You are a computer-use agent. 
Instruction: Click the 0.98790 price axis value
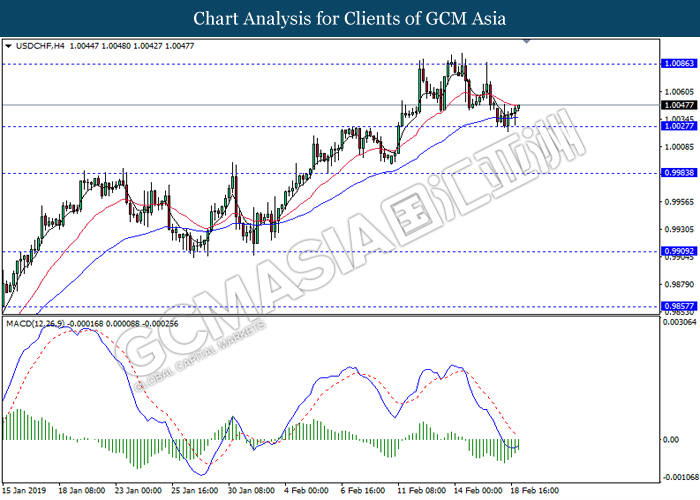coord(679,284)
